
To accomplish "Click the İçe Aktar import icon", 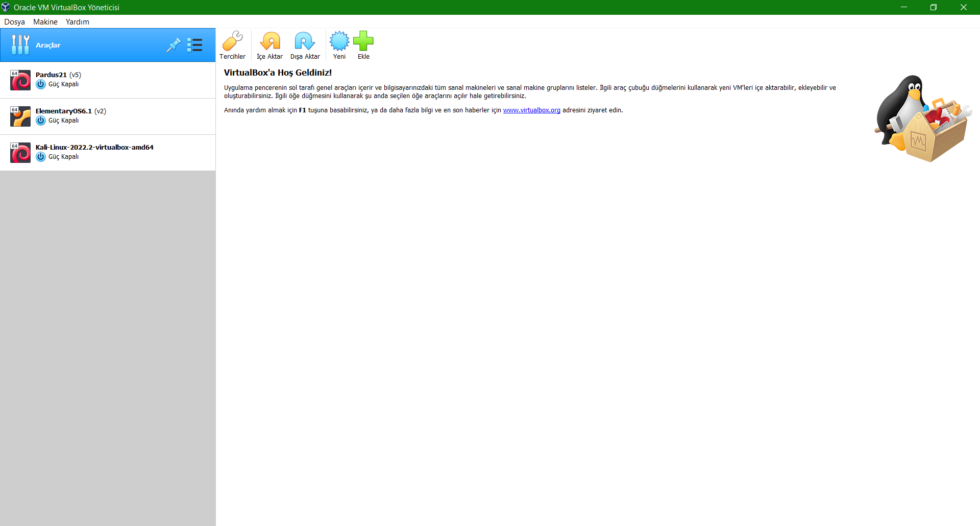I will (270, 41).
